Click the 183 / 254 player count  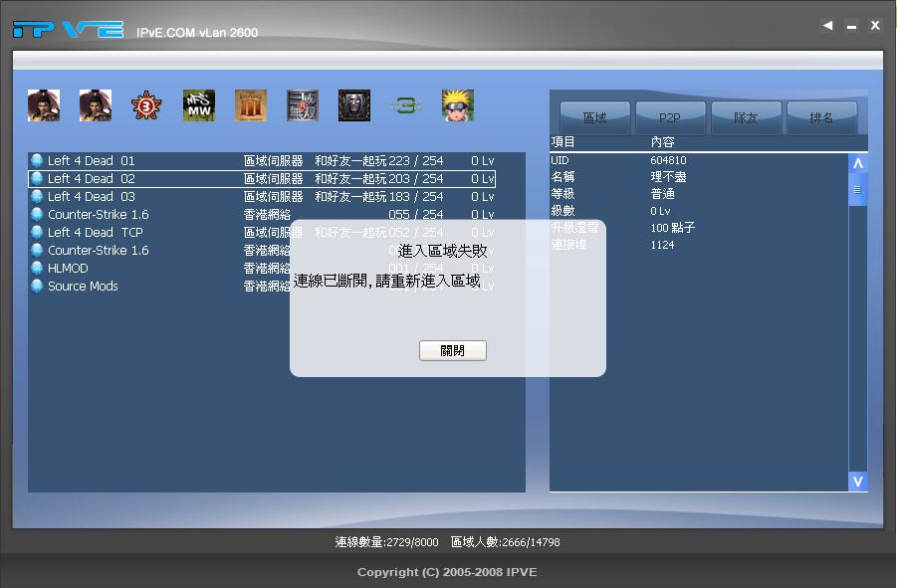click(416, 197)
